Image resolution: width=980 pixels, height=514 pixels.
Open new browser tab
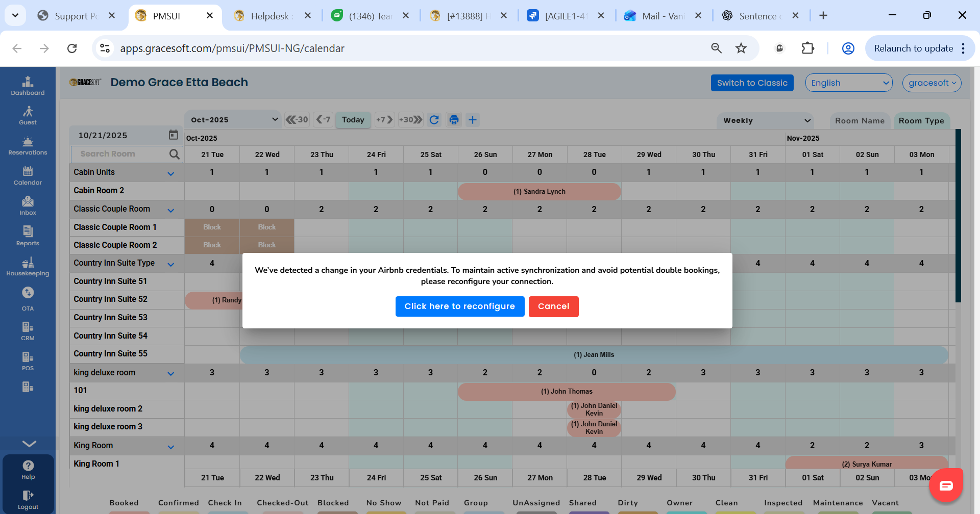(x=823, y=16)
